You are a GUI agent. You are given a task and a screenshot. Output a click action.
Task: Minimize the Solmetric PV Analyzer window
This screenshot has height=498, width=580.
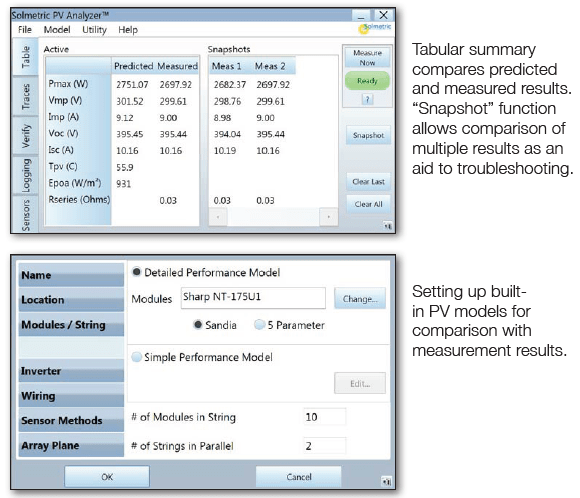click(361, 15)
